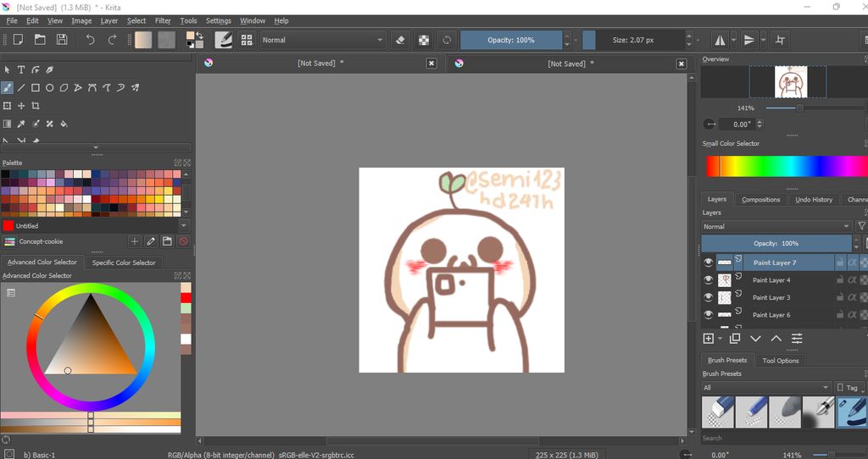Duplicate the current layer
Image resolution: width=868 pixels, height=459 pixels.
pyautogui.click(x=735, y=339)
